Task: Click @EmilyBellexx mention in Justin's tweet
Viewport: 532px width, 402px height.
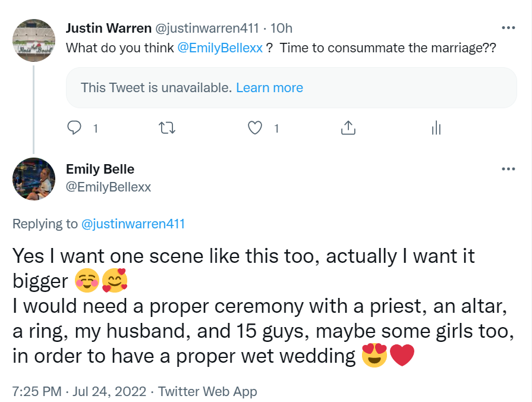Action: point(219,48)
